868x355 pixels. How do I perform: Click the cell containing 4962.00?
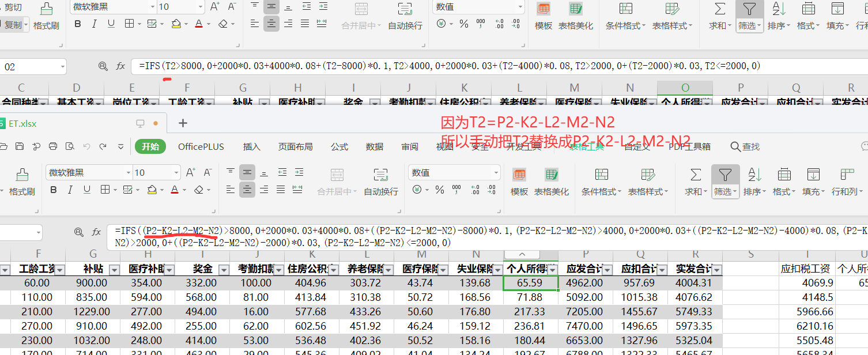pos(584,283)
